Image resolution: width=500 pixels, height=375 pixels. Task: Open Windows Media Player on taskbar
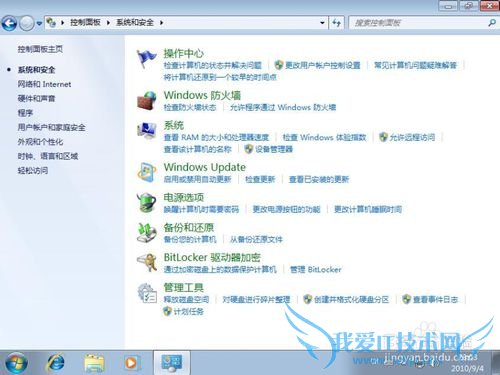(131, 363)
